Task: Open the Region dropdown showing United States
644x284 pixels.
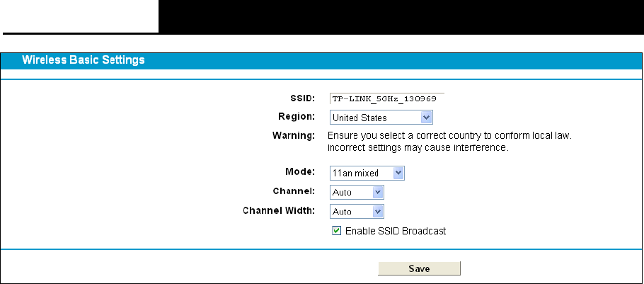Action: pos(381,118)
